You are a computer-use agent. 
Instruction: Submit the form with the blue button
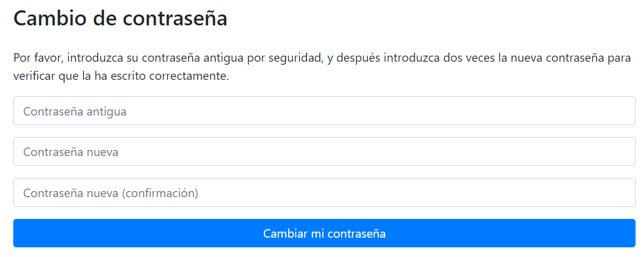tap(324, 233)
